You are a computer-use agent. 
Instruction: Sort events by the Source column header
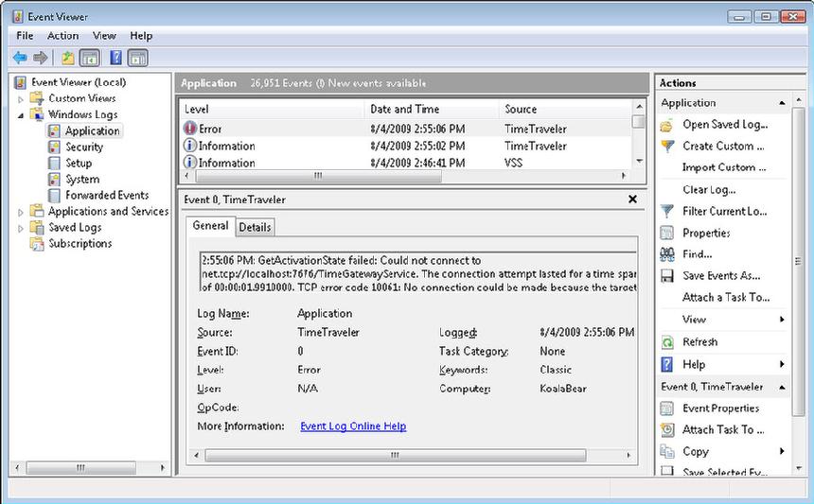click(x=565, y=109)
